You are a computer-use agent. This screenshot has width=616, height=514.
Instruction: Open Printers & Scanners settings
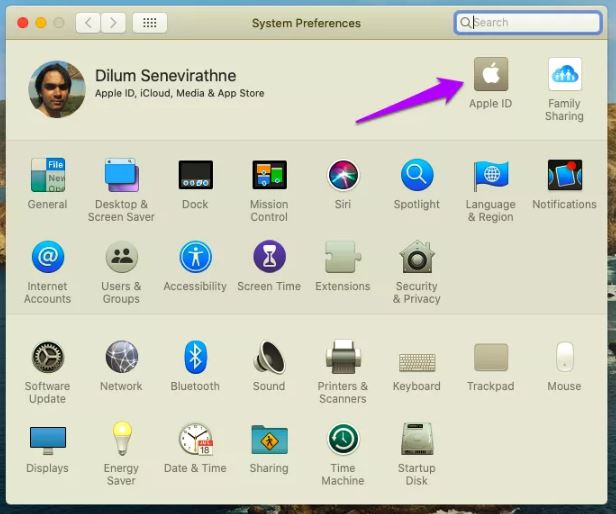pos(343,358)
